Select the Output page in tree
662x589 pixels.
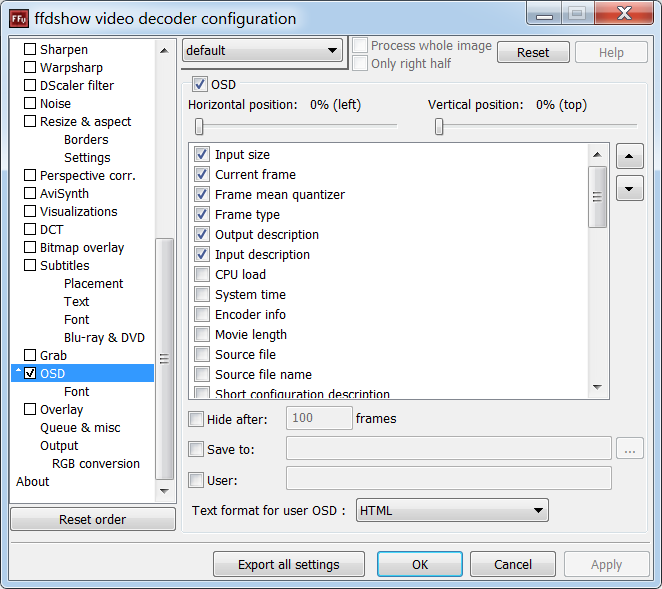59,445
